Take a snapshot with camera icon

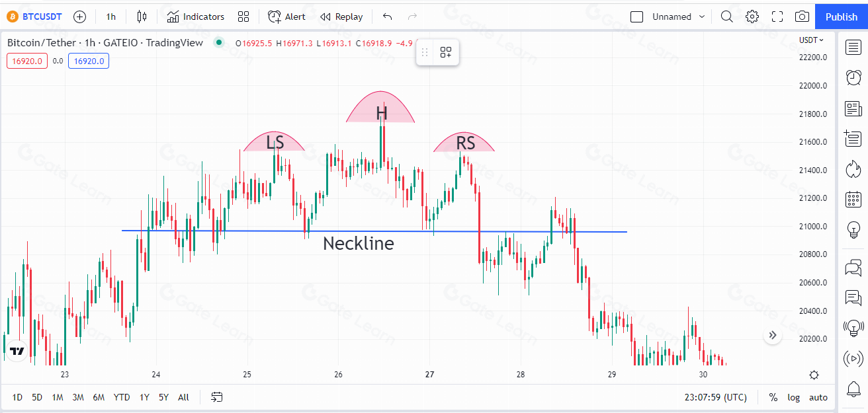pyautogui.click(x=802, y=17)
